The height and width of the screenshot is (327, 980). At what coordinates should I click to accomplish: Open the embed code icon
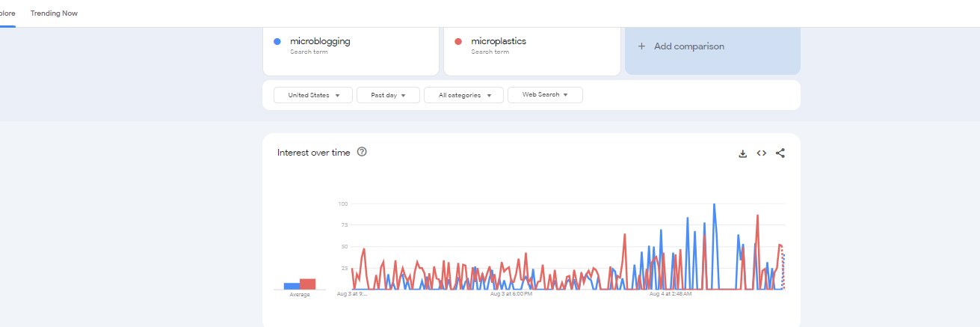[761, 153]
